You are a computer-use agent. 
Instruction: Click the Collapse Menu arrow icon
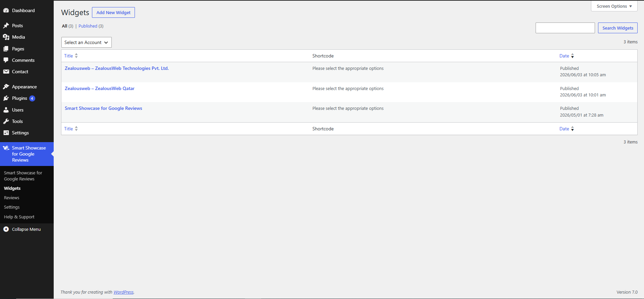coord(6,229)
